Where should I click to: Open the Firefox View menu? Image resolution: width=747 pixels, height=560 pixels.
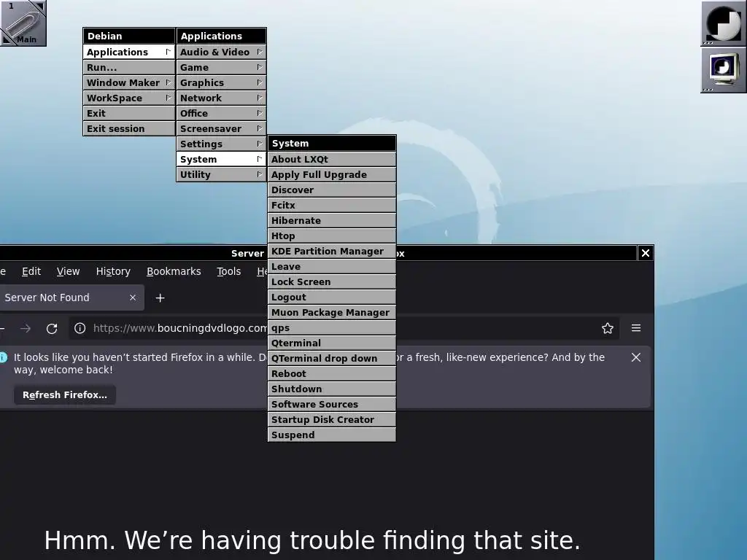coord(68,271)
